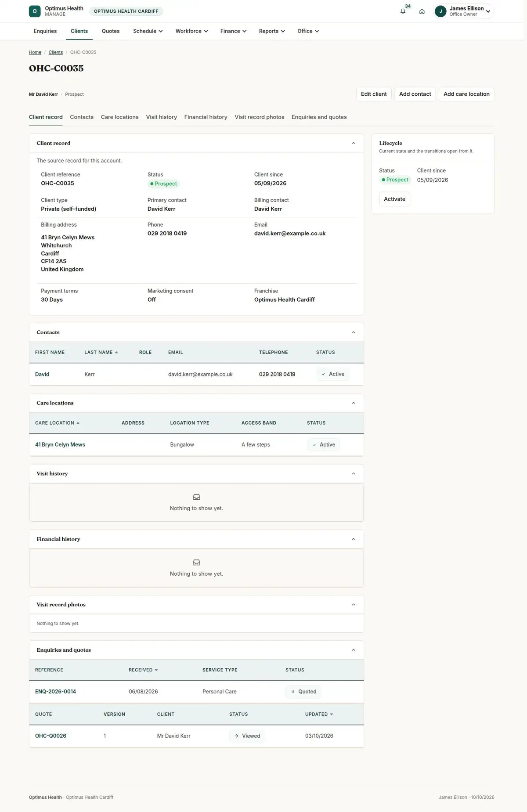527x812 pixels.
Task: Switch to the Contacts tab
Action: point(82,117)
